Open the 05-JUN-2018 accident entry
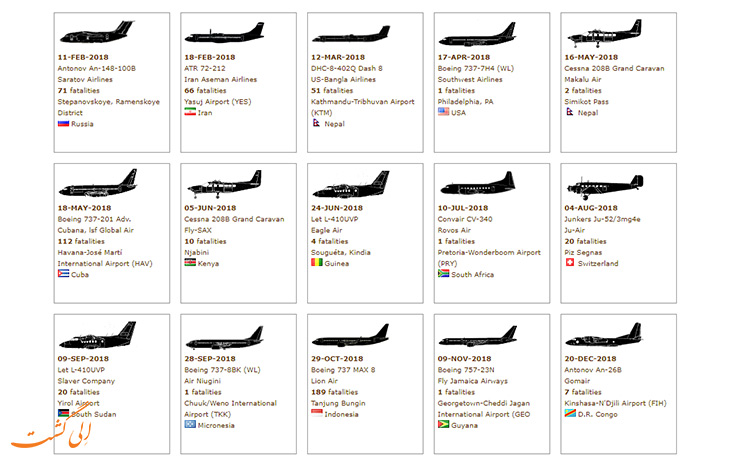730x457 pixels. pos(210,208)
